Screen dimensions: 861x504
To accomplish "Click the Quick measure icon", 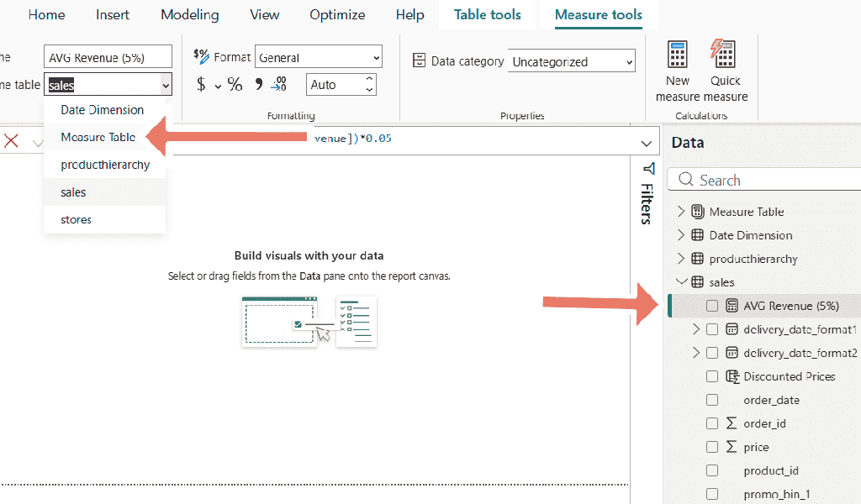I will [x=723, y=55].
